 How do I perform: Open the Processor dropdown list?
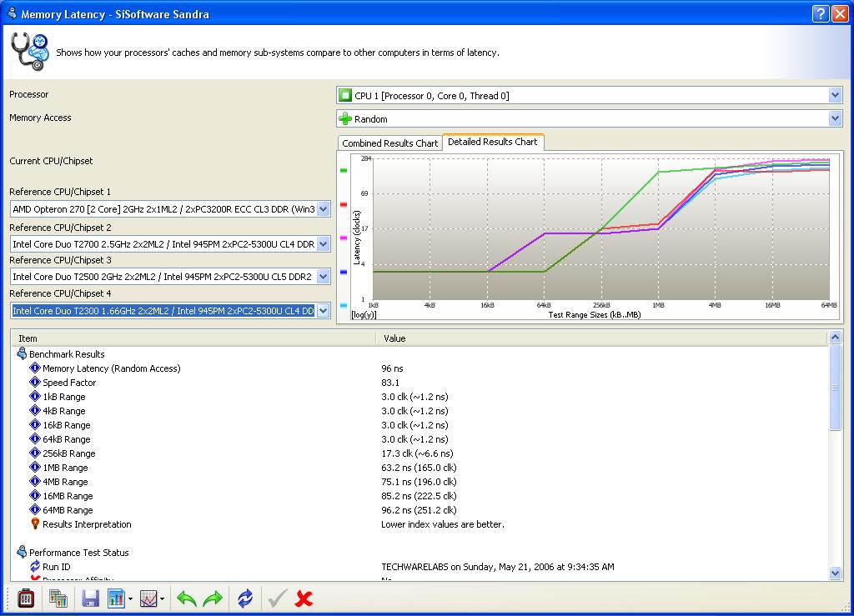(835, 96)
